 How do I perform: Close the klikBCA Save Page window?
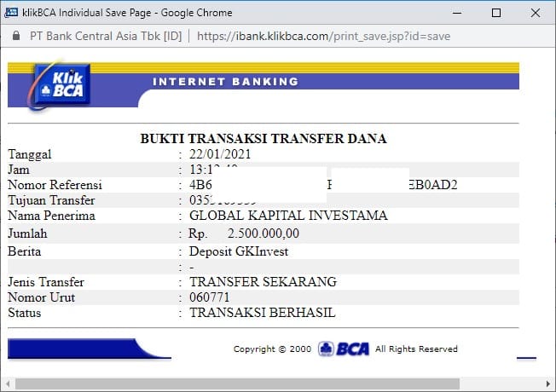(x=535, y=13)
